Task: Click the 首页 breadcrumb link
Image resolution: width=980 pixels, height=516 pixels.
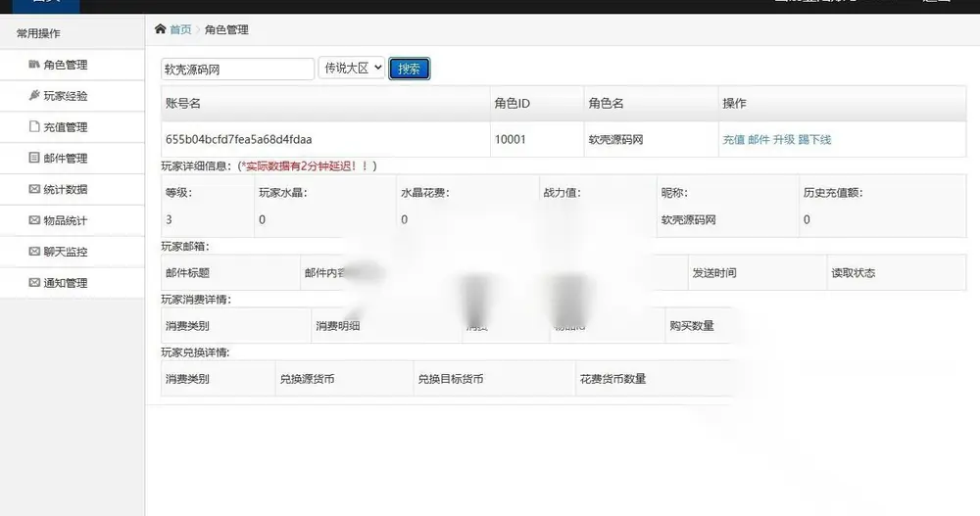Action: [180, 29]
